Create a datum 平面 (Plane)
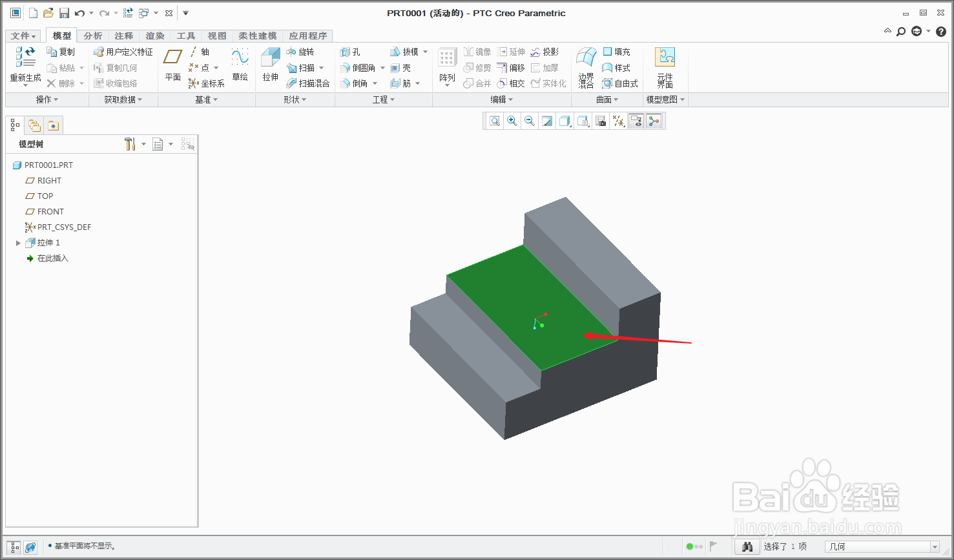 click(172, 64)
